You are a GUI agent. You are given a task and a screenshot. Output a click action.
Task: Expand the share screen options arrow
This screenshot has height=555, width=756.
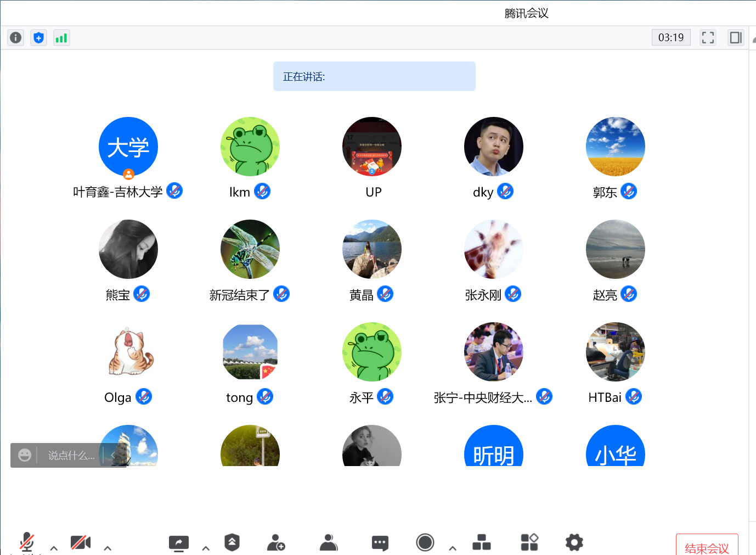click(x=206, y=548)
